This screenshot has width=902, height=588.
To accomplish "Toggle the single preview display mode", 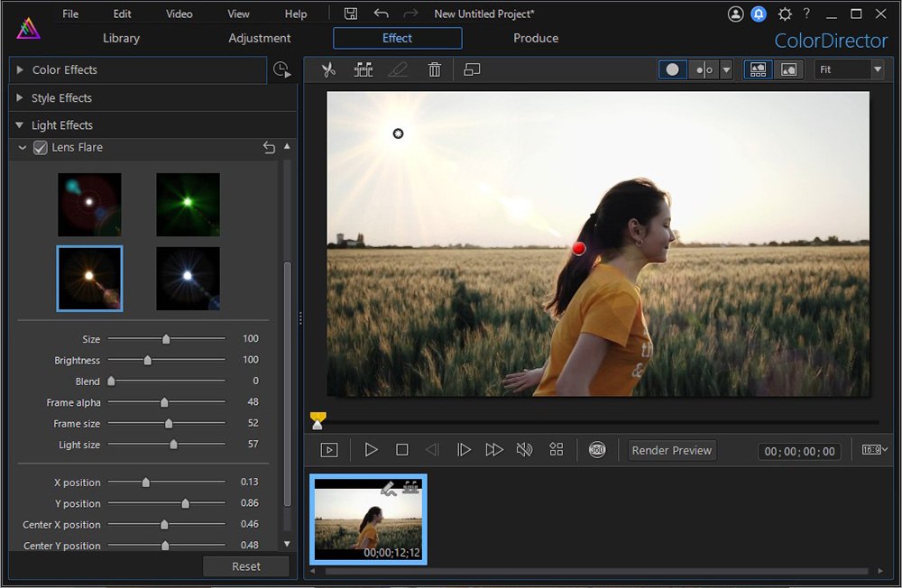I will [789, 69].
